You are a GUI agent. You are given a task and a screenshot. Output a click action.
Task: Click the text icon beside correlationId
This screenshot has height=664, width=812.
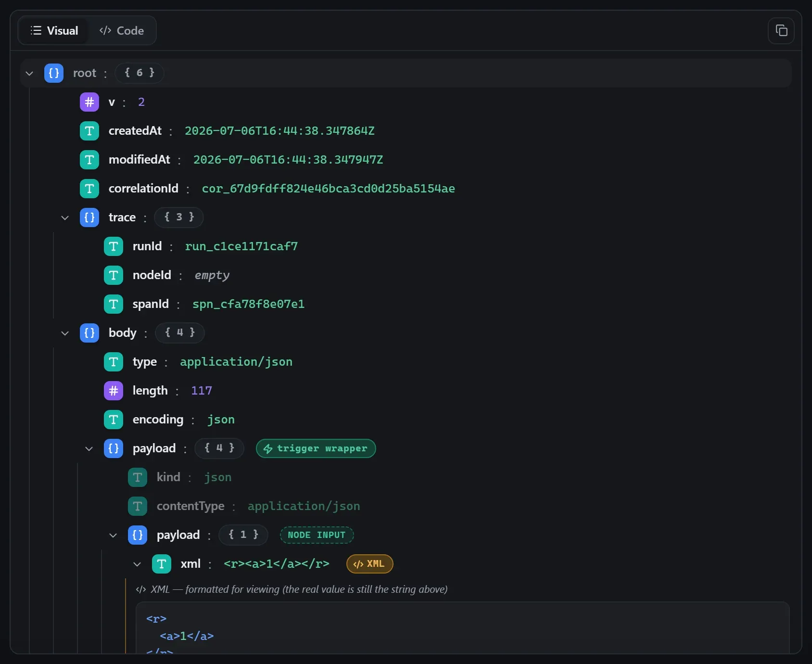click(89, 189)
